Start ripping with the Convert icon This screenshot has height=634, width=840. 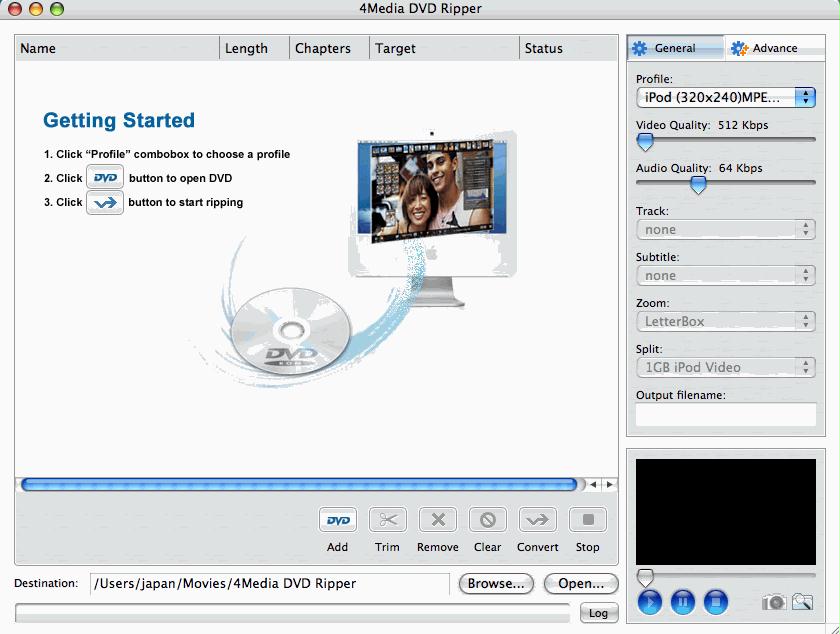pyautogui.click(x=537, y=519)
